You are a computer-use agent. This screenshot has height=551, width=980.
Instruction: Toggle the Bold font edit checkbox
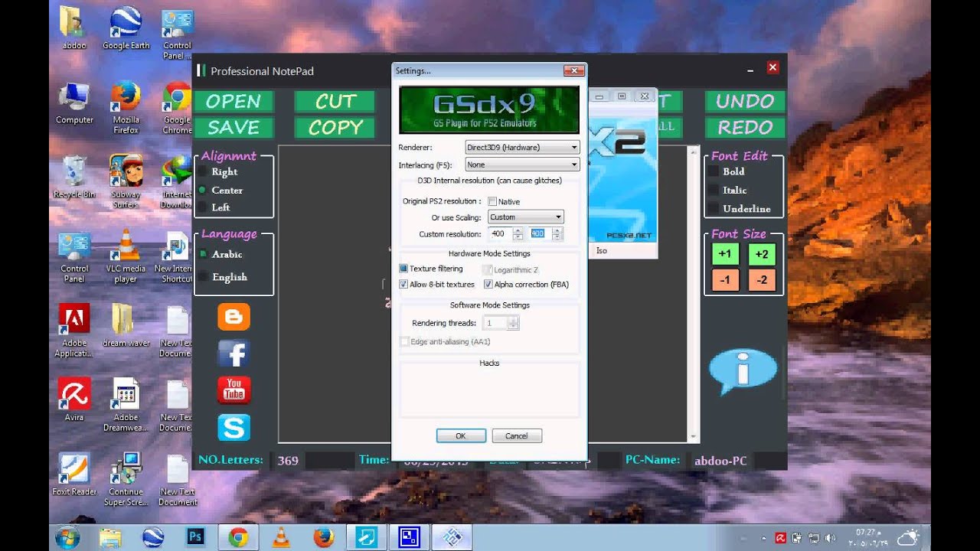pyautogui.click(x=713, y=171)
